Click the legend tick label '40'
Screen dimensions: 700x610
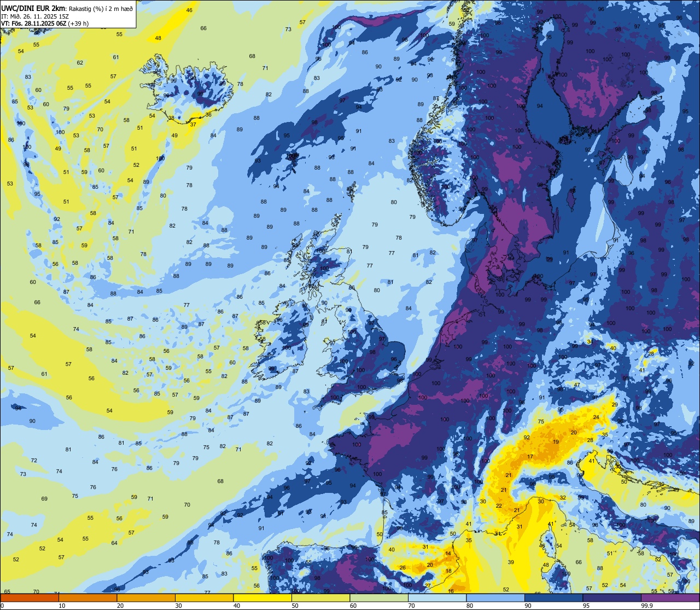(237, 606)
